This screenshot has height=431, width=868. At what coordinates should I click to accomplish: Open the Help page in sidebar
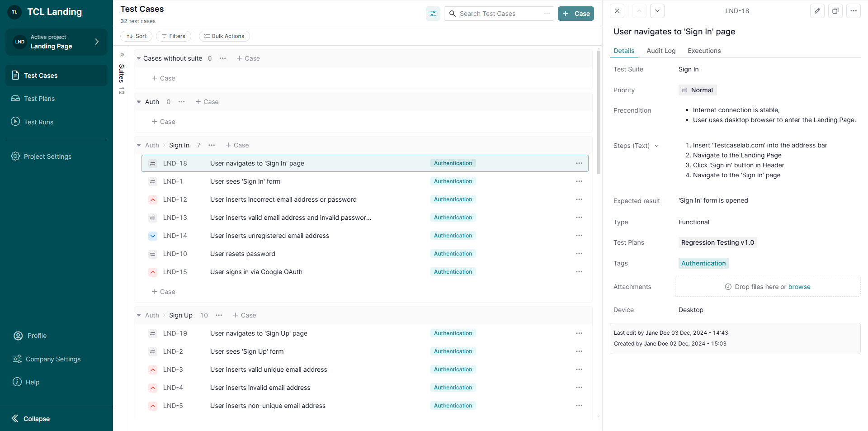(x=32, y=382)
